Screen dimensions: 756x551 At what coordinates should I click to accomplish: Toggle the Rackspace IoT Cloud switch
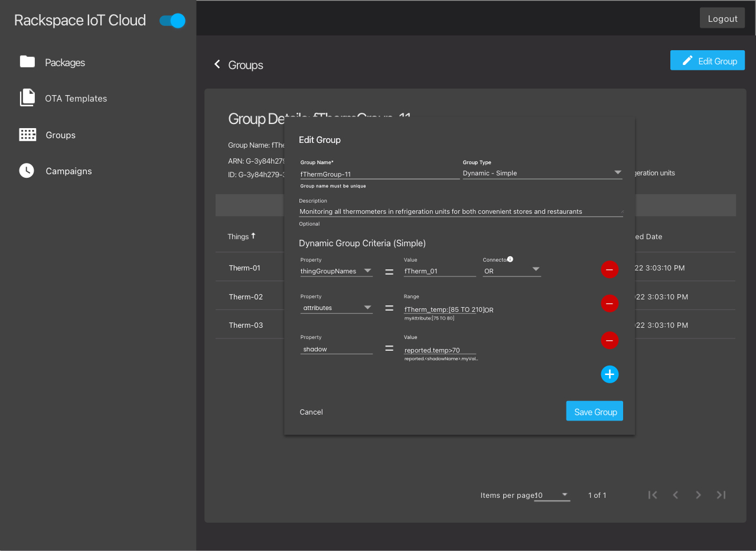(172, 21)
